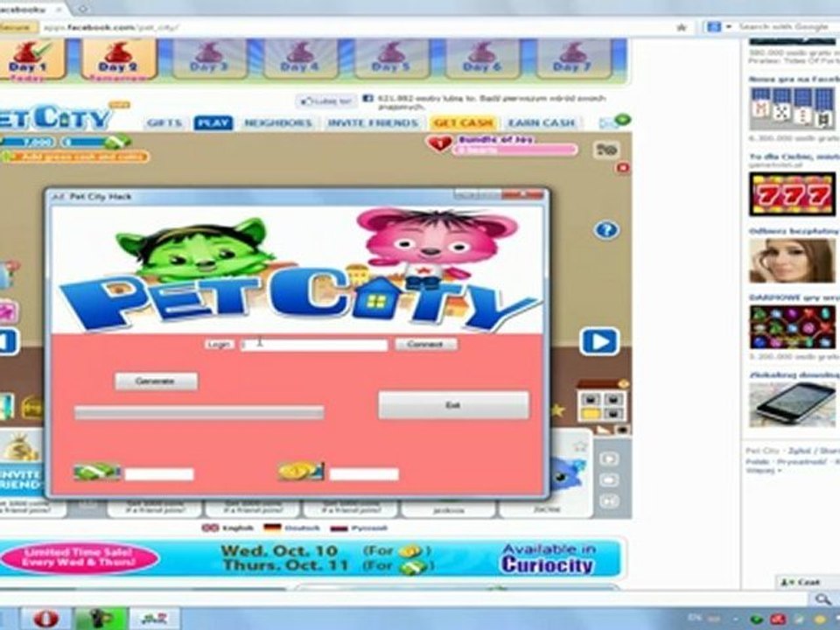Click the jewel game ad thumbnail
The height and width of the screenshot is (630, 840).
pos(792,326)
